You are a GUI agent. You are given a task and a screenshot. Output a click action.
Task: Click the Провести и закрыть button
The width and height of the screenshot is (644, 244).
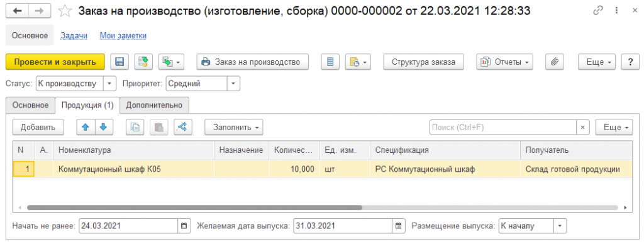[55, 62]
